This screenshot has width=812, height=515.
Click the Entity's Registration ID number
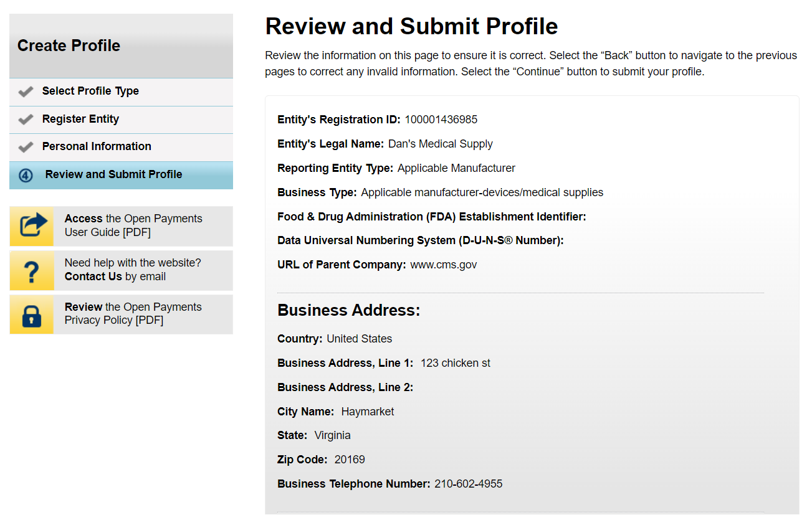[x=441, y=120]
